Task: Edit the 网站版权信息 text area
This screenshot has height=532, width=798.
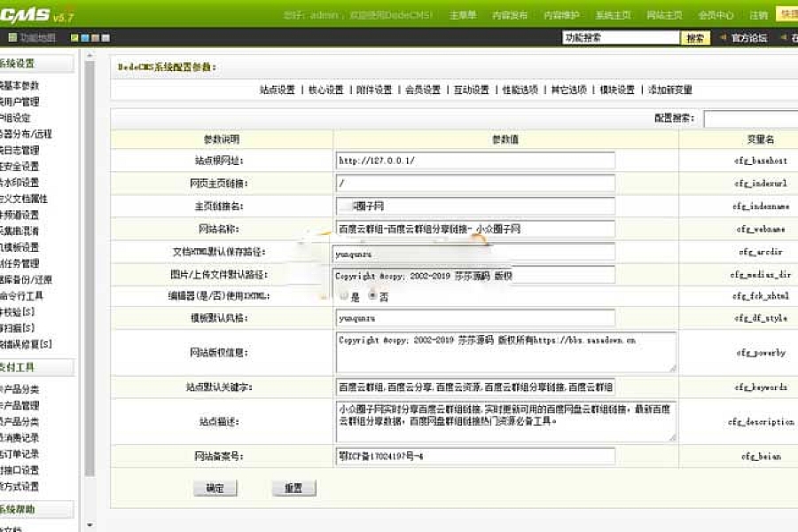Action: [506, 352]
